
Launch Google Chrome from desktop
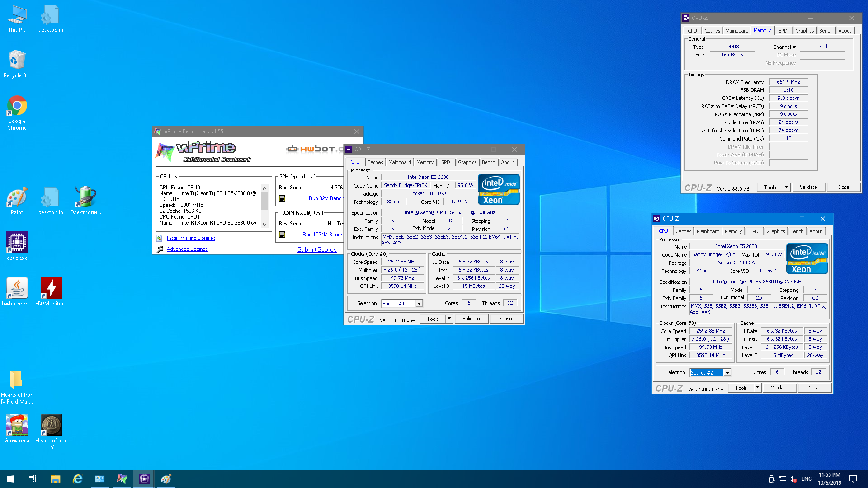(17, 113)
